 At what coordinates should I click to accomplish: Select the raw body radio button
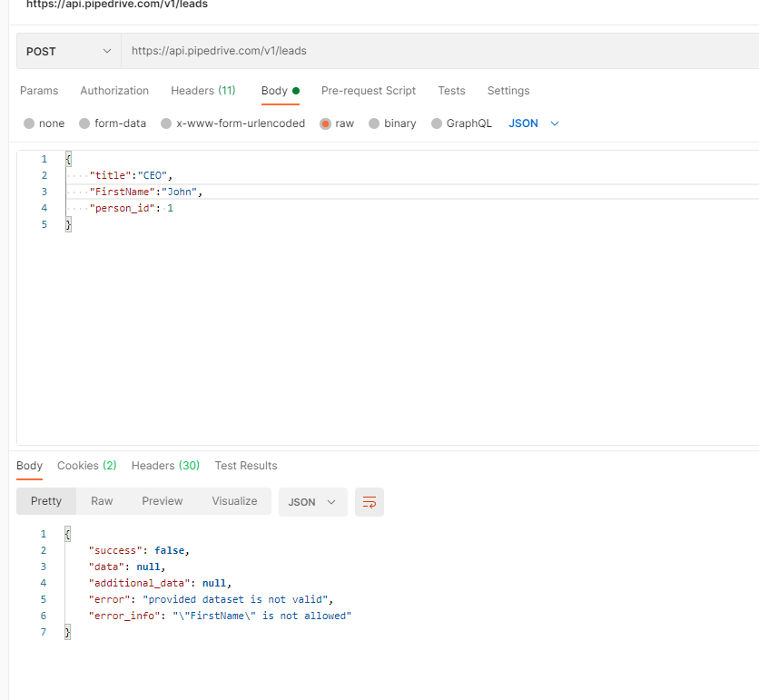click(325, 123)
